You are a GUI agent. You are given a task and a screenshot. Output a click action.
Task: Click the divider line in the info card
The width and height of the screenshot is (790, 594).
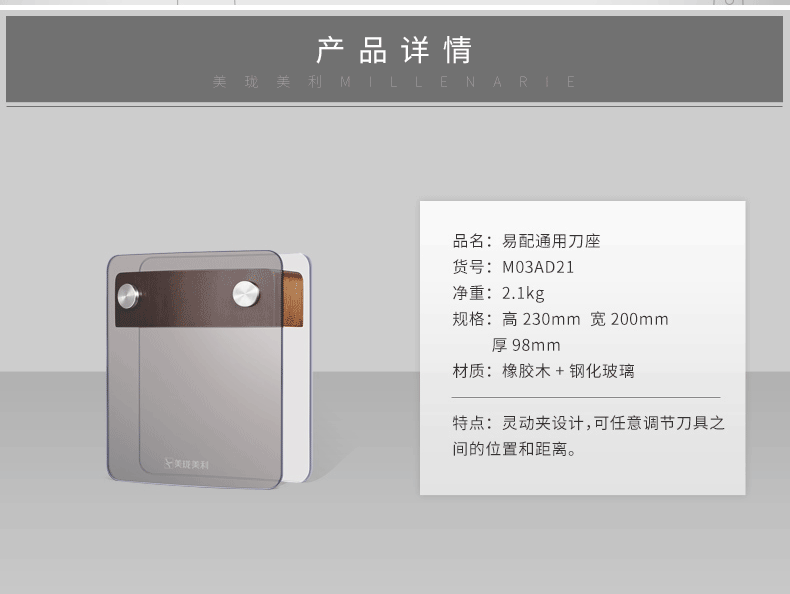[585, 398]
